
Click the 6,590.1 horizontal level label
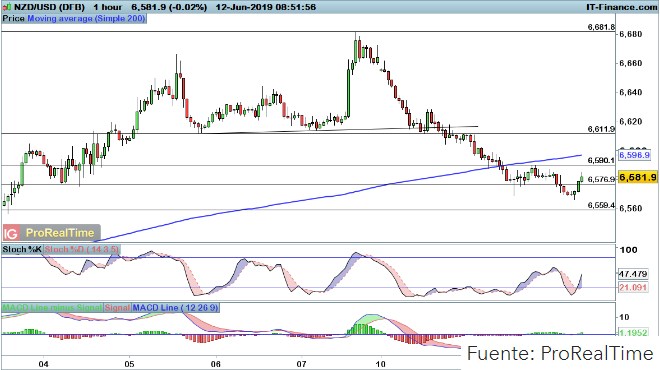[601, 160]
